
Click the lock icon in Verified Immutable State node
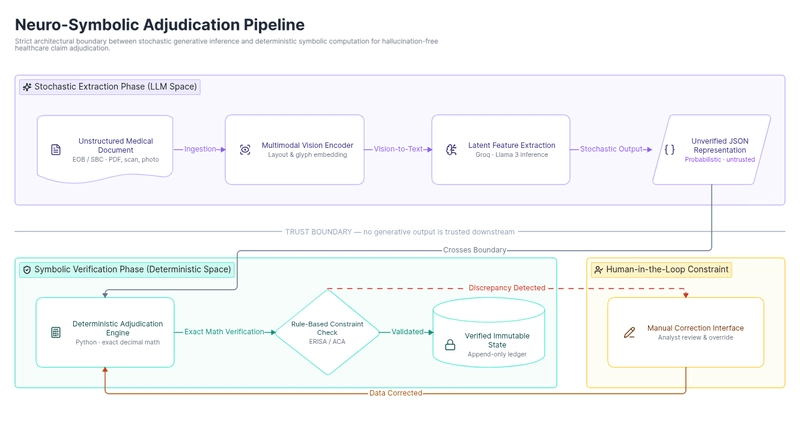point(450,345)
